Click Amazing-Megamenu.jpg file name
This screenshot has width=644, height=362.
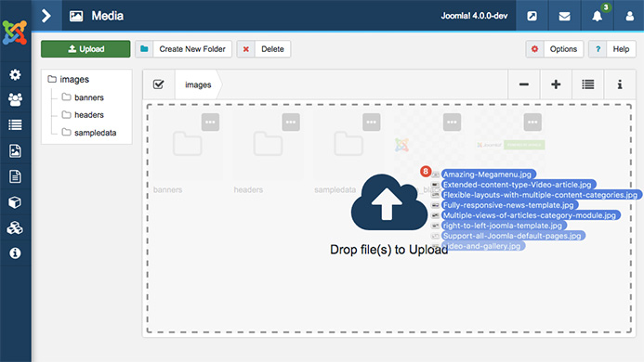pos(487,175)
